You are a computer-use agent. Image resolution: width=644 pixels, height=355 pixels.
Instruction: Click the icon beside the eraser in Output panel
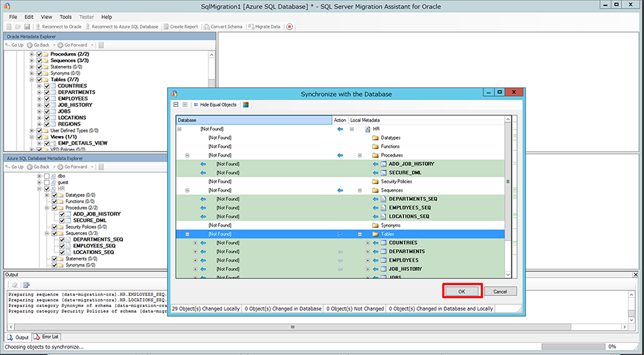pyautogui.click(x=27, y=285)
